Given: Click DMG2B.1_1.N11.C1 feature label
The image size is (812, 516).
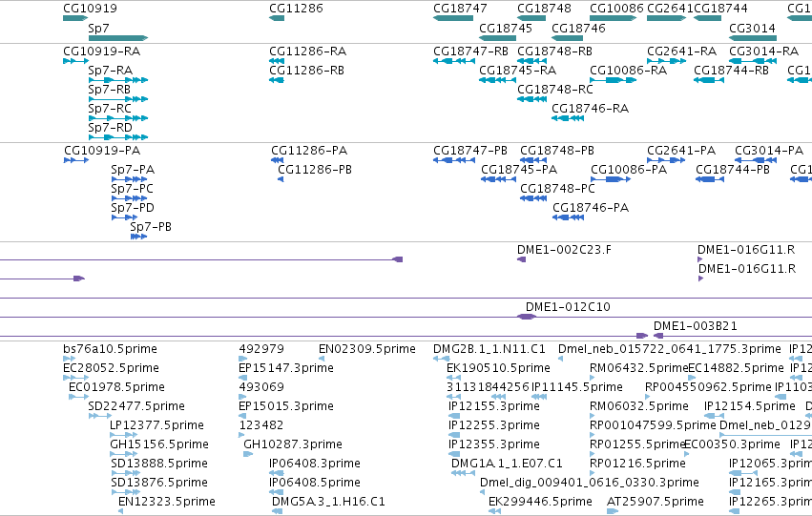Looking at the screenshot, I should click(489, 349).
